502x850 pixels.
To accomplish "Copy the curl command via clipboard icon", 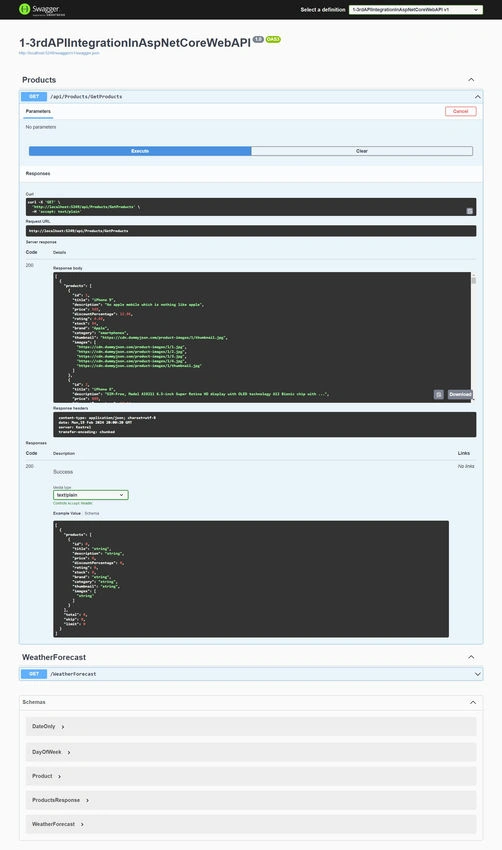I will pyautogui.click(x=469, y=211).
